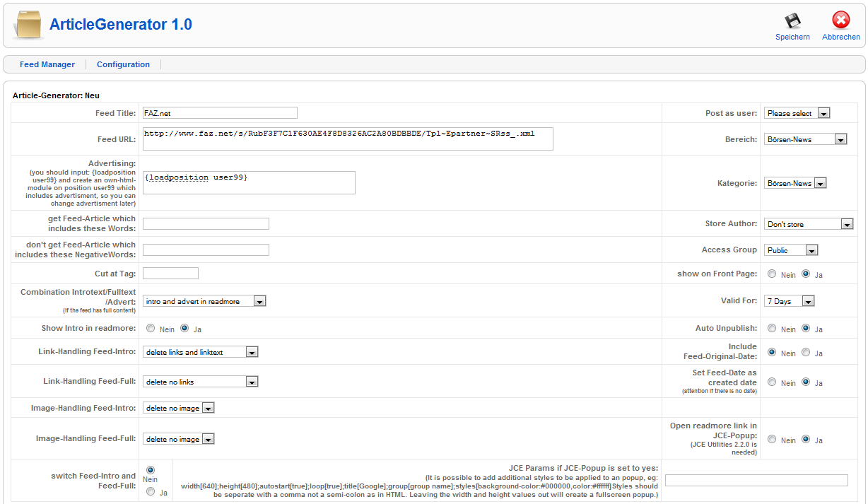Click the Feed Title input field
The width and height of the screenshot is (868, 504).
pyautogui.click(x=220, y=113)
